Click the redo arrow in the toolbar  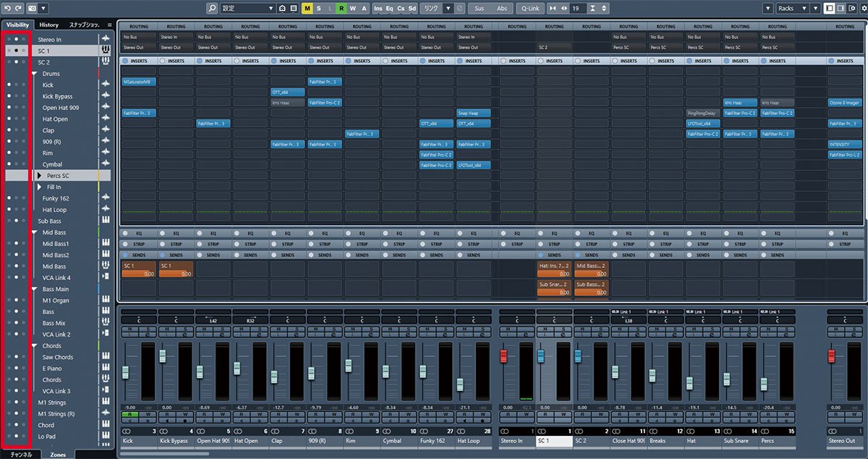pyautogui.click(x=18, y=8)
